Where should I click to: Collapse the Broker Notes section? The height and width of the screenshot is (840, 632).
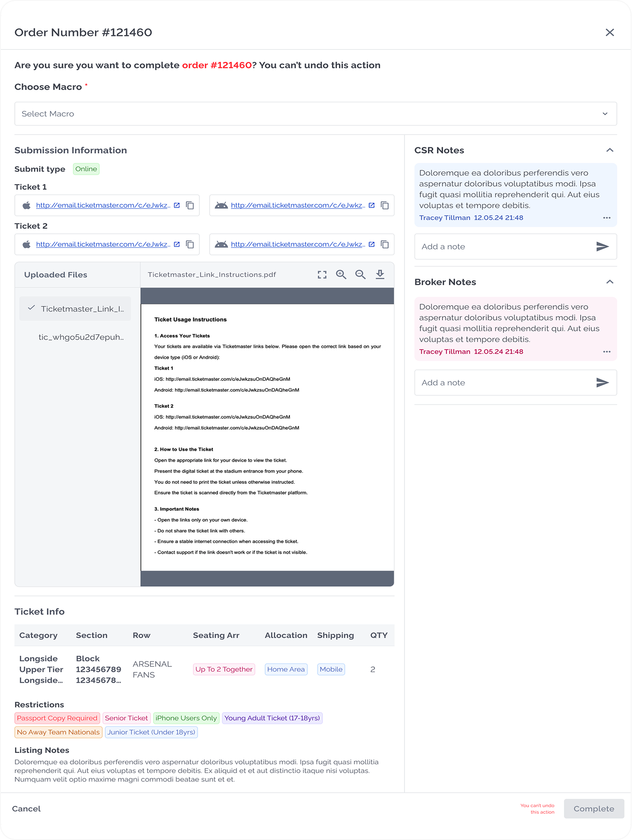[610, 282]
